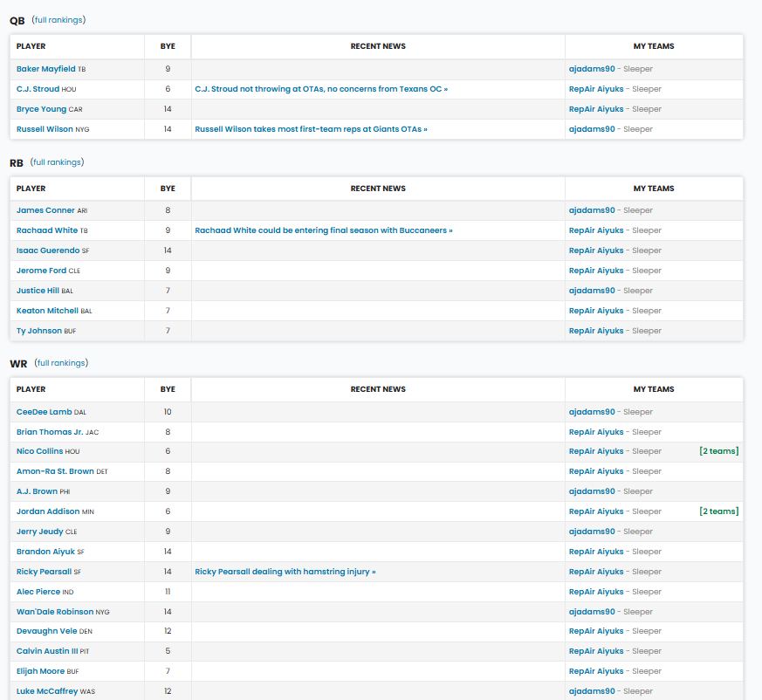Read Ricky Pearsall hamstring injury news
The height and width of the screenshot is (700, 762).
click(285, 572)
